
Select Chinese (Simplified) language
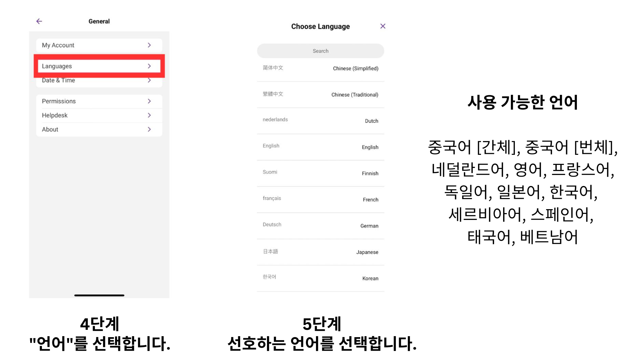[x=320, y=68]
